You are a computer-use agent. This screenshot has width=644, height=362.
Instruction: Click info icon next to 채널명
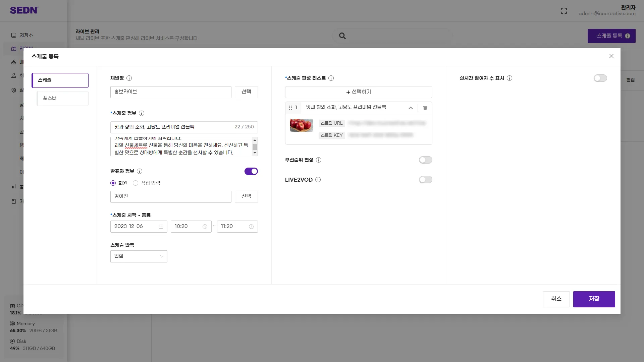click(129, 78)
